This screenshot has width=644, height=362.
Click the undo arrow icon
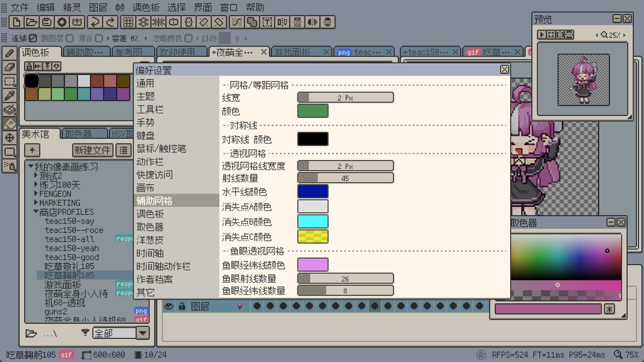pyautogui.click(x=95, y=22)
